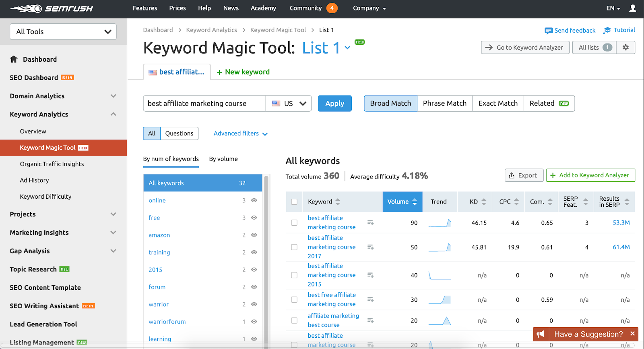This screenshot has height=349, width=644.
Task: Add 'best affiliate marketing course' to list icon
Action: click(x=370, y=222)
